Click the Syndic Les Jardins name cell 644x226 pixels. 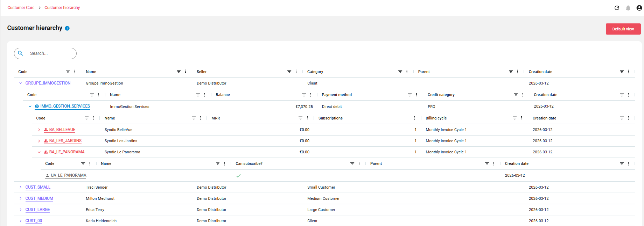click(x=121, y=141)
